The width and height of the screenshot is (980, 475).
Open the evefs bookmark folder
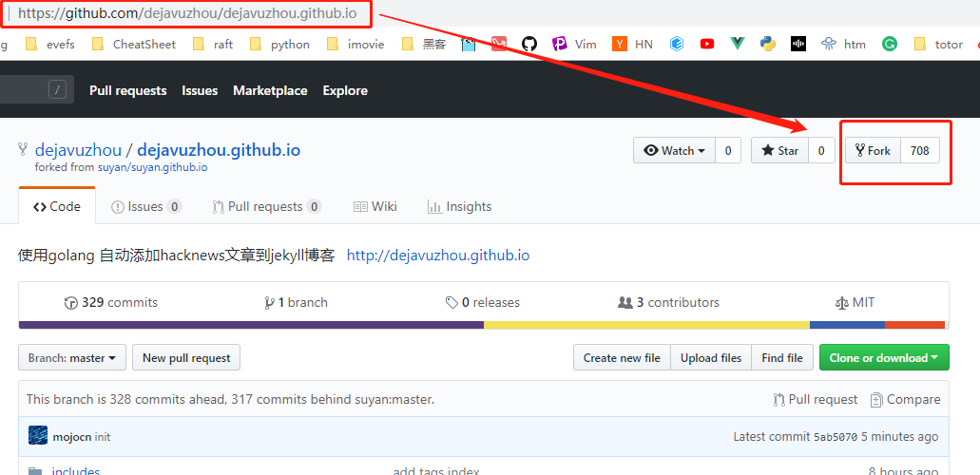(48, 44)
